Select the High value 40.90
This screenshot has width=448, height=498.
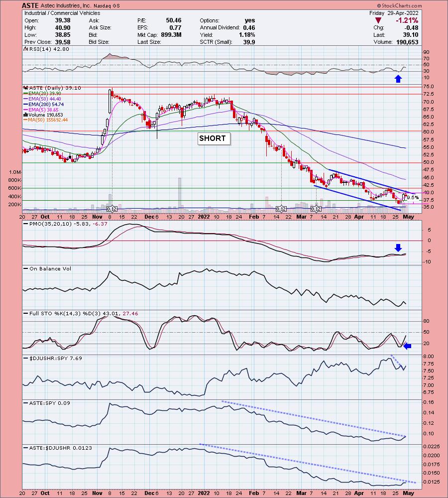(x=63, y=27)
